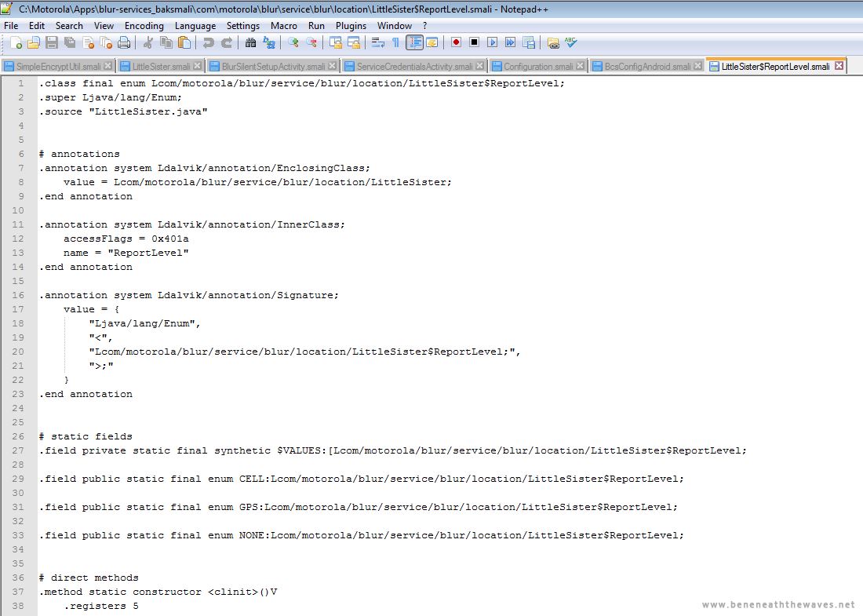Click the synchronize horizontal scrolling icon
This screenshot has height=616, width=863.
click(353, 43)
